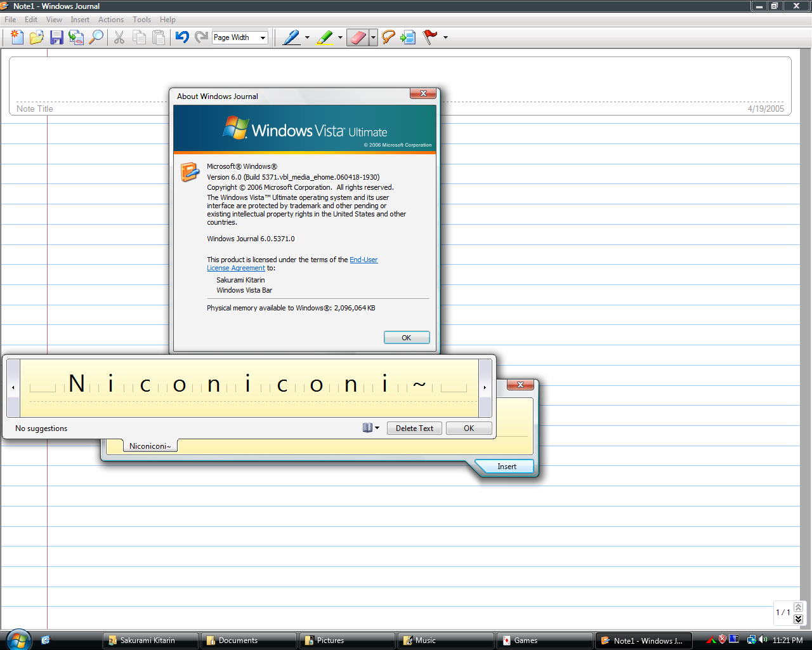Go to previous page with up chevrons
The width and height of the screenshot is (812, 650).
[x=798, y=607]
